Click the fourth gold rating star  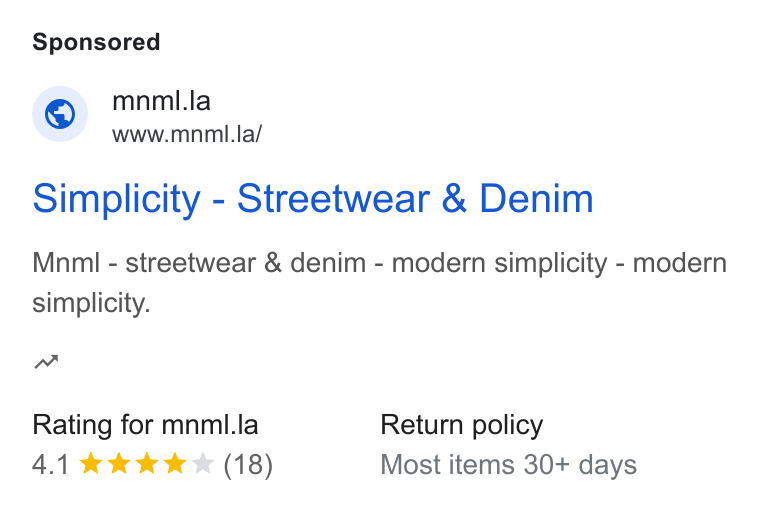175,463
